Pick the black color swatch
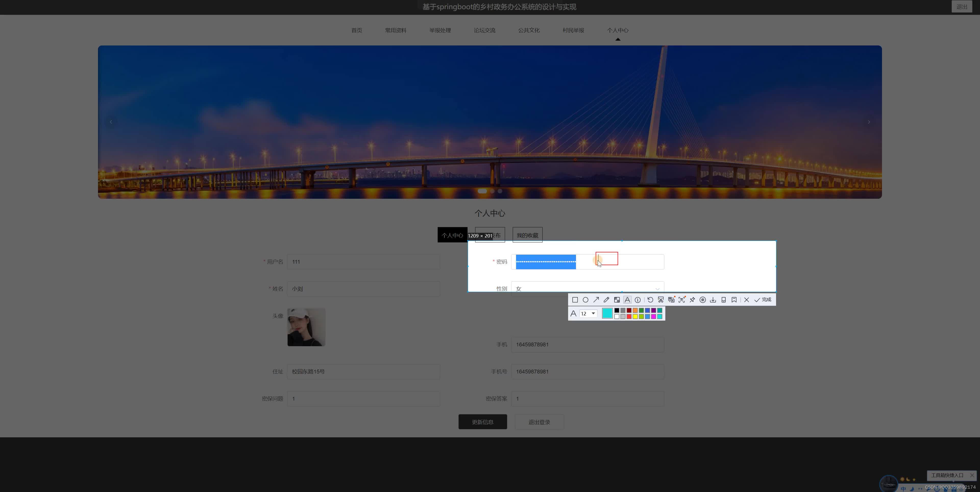980x492 pixels. coord(617,310)
